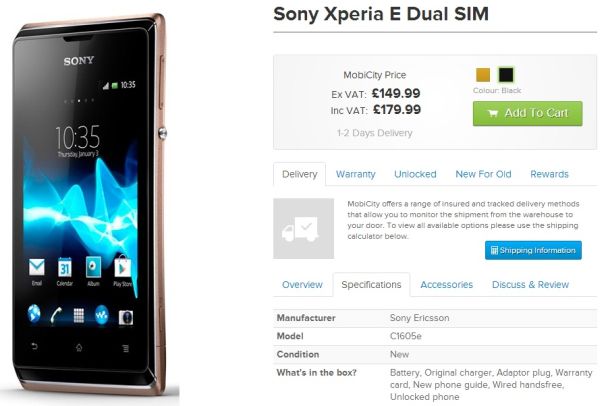Open the app drawer grid icon

click(x=79, y=315)
